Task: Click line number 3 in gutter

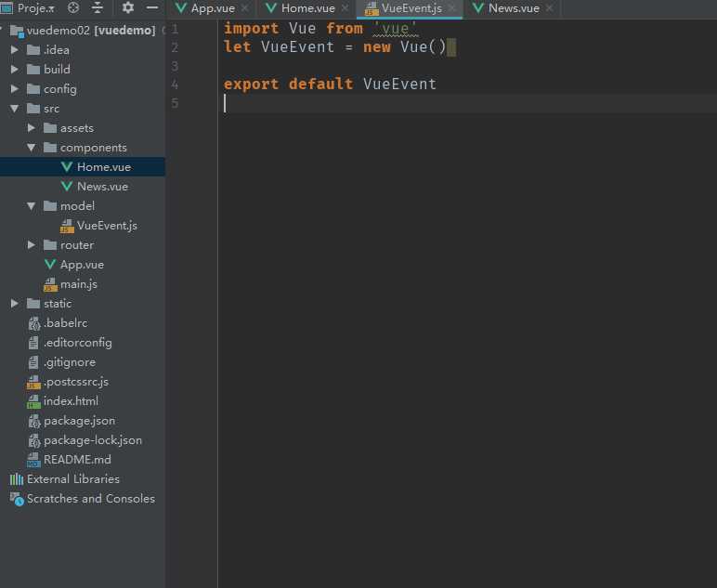Action: (175, 66)
